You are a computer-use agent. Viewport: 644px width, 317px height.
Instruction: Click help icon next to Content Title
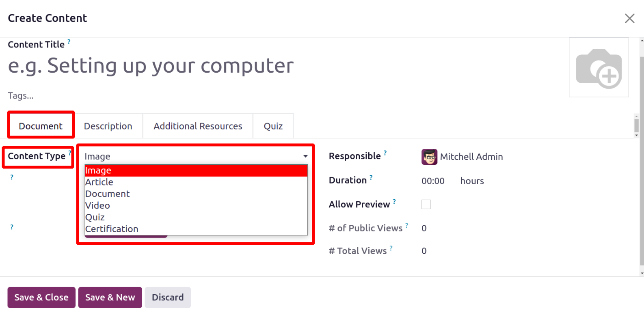[69, 42]
